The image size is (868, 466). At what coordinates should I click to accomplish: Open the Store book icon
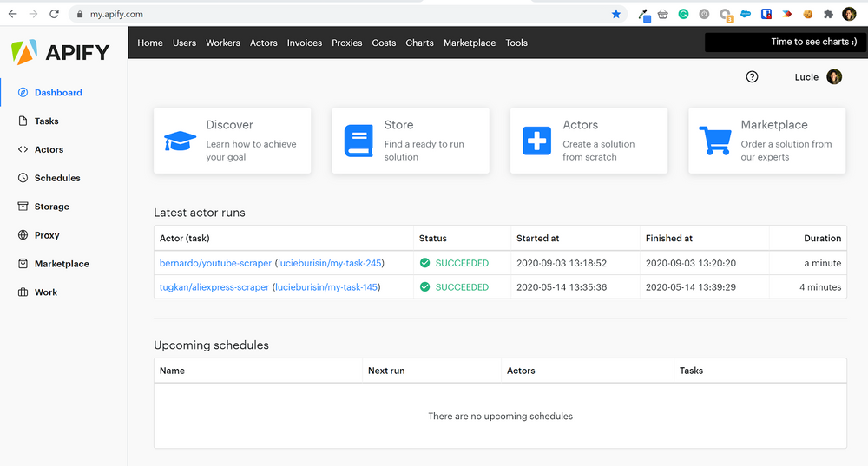click(x=358, y=140)
